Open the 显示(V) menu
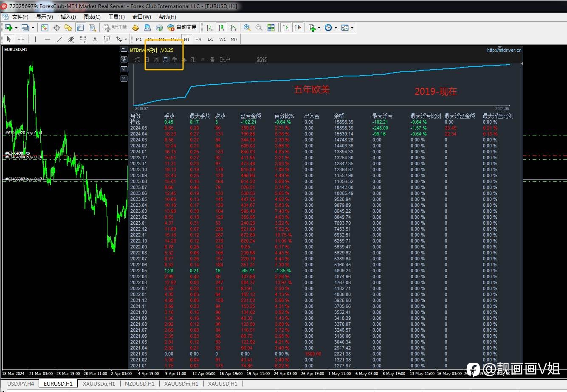Screen dimensions: 567x392 tap(45, 17)
